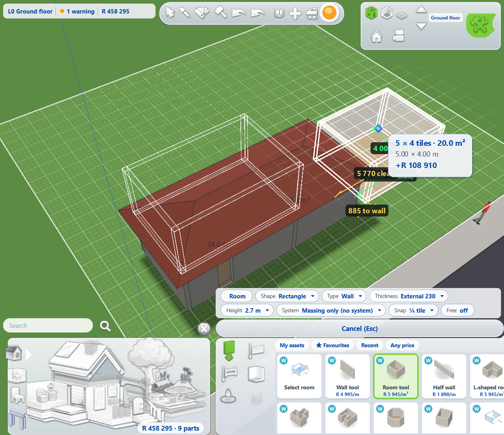Choose the Select room tile

tap(299, 377)
